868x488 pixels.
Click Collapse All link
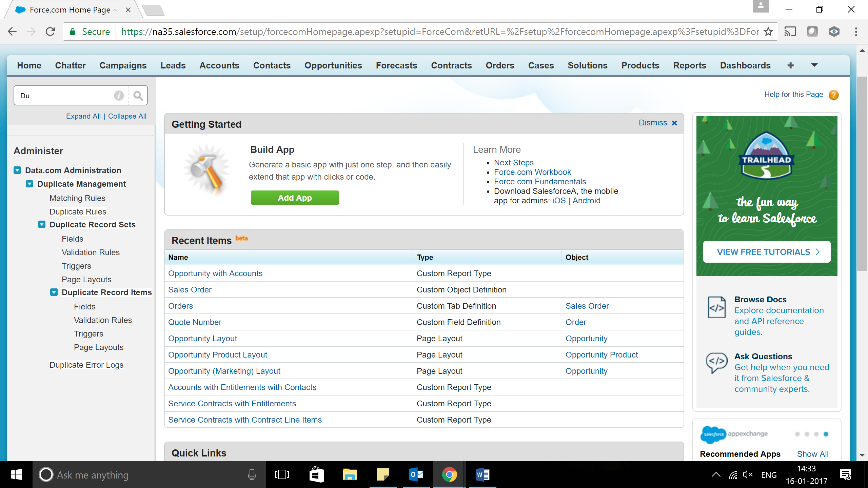(x=127, y=116)
